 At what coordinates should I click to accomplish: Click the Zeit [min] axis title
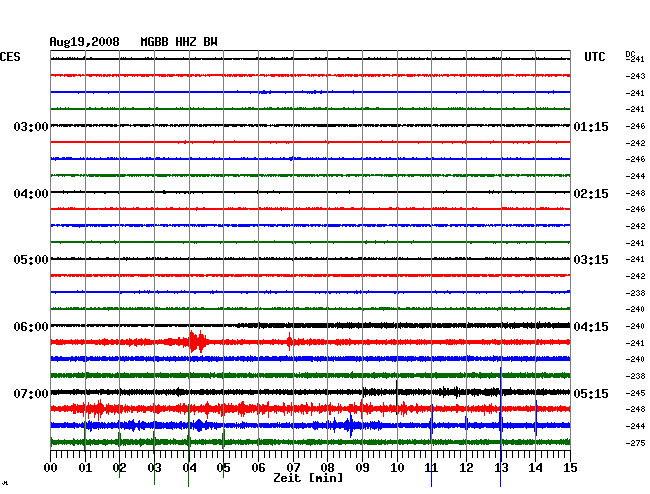[308, 478]
